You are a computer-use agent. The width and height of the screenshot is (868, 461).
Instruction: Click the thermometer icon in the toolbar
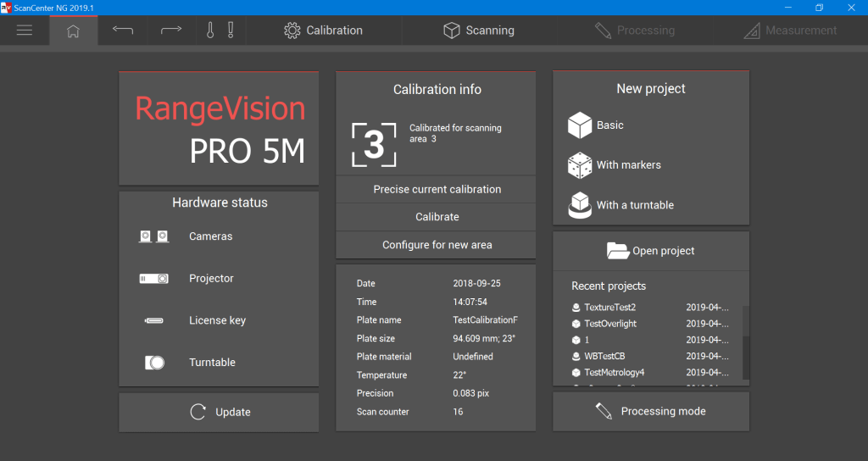(210, 31)
